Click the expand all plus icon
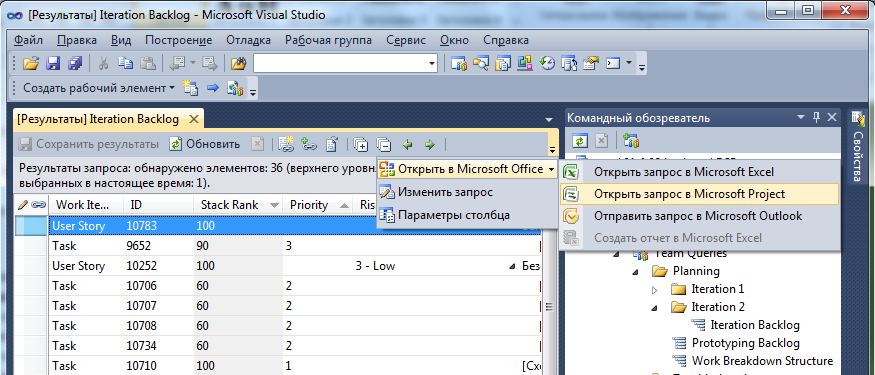The height and width of the screenshot is (375, 875). point(361,145)
